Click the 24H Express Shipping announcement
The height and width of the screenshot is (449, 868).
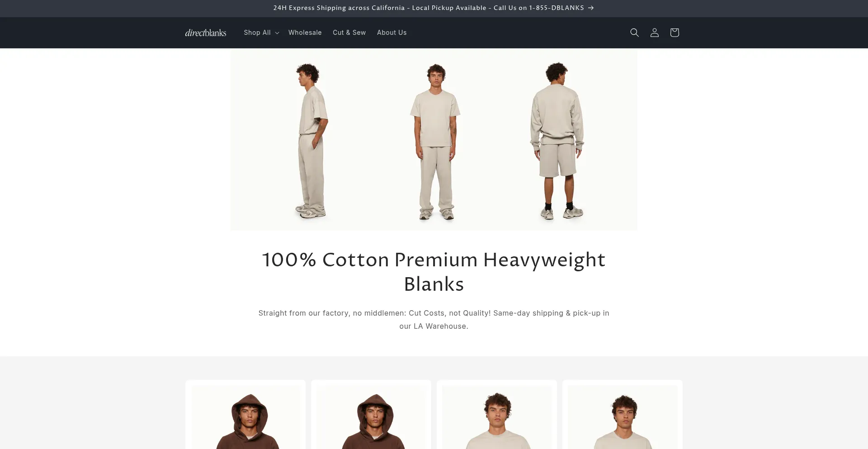tap(429, 8)
